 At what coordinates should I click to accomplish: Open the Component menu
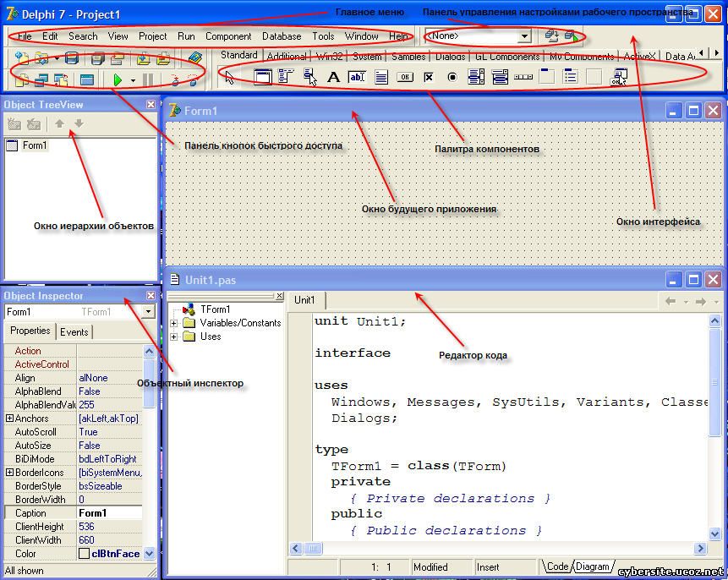tap(228, 36)
